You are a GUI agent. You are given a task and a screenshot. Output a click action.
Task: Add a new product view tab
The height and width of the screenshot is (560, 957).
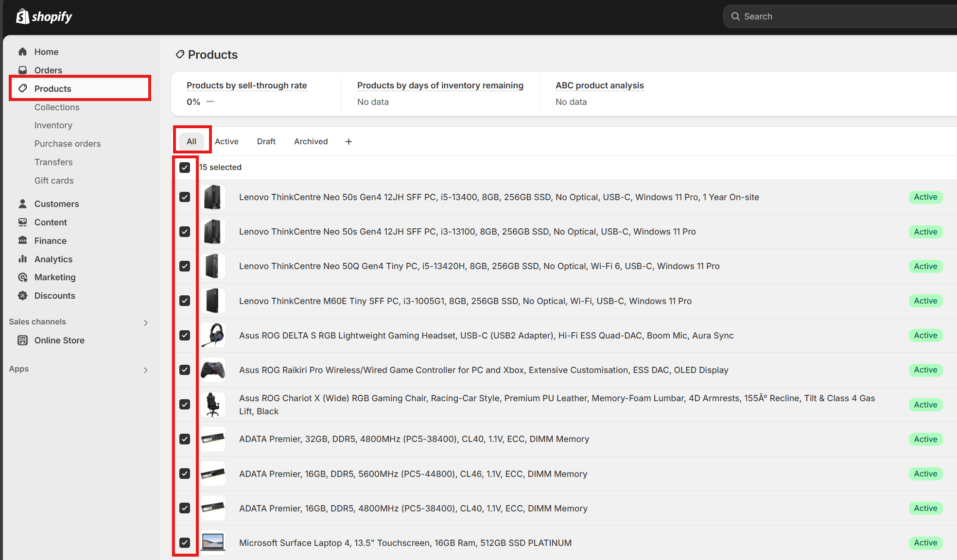348,141
